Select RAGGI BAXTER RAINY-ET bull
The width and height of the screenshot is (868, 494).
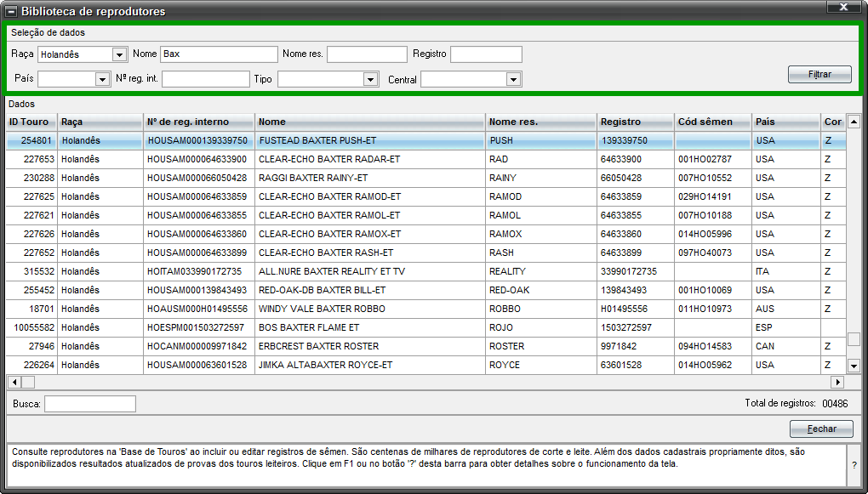[x=426, y=178]
